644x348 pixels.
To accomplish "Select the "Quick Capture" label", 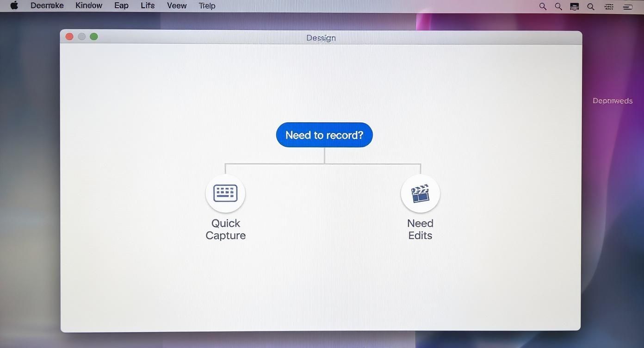I will pos(226,229).
